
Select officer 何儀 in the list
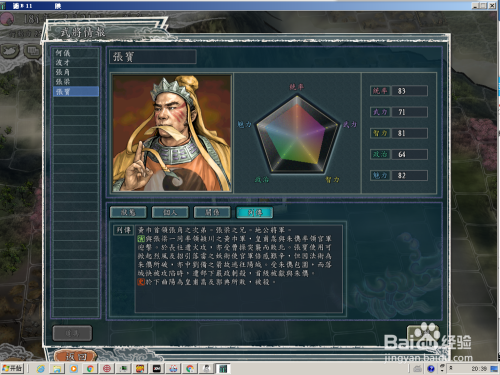point(76,53)
